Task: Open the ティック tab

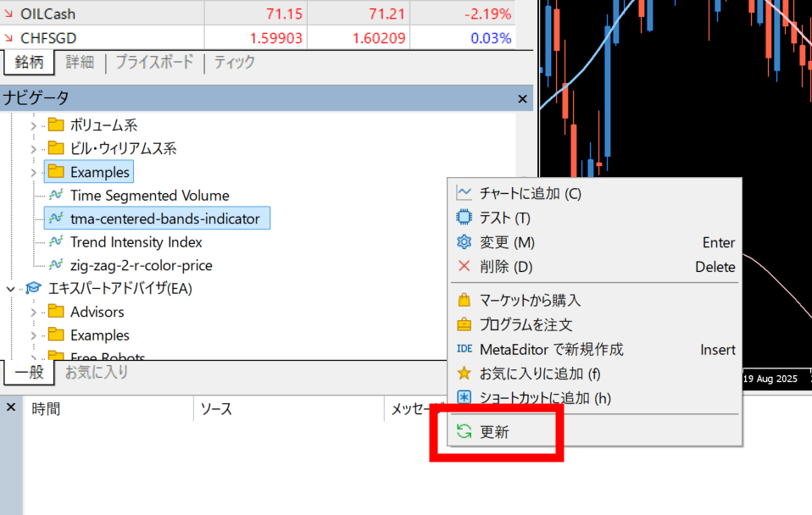Action: click(x=235, y=63)
